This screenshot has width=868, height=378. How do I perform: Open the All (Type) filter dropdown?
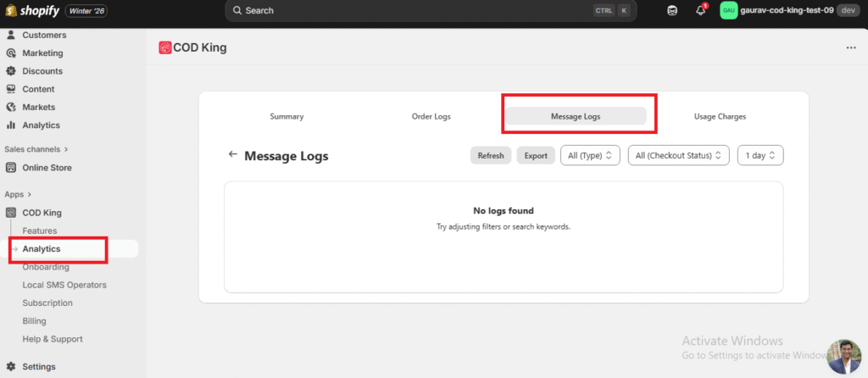click(590, 156)
